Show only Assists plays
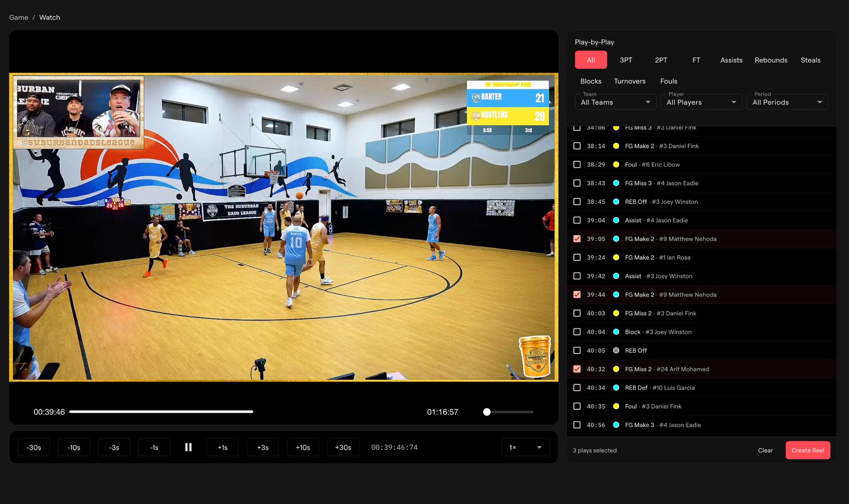This screenshot has height=504, width=849. 731,60
